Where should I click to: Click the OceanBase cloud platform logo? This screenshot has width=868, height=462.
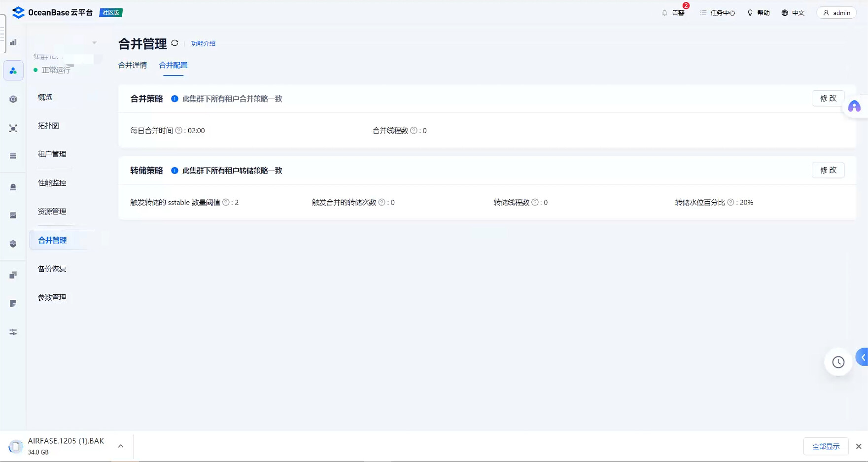[x=52, y=12]
